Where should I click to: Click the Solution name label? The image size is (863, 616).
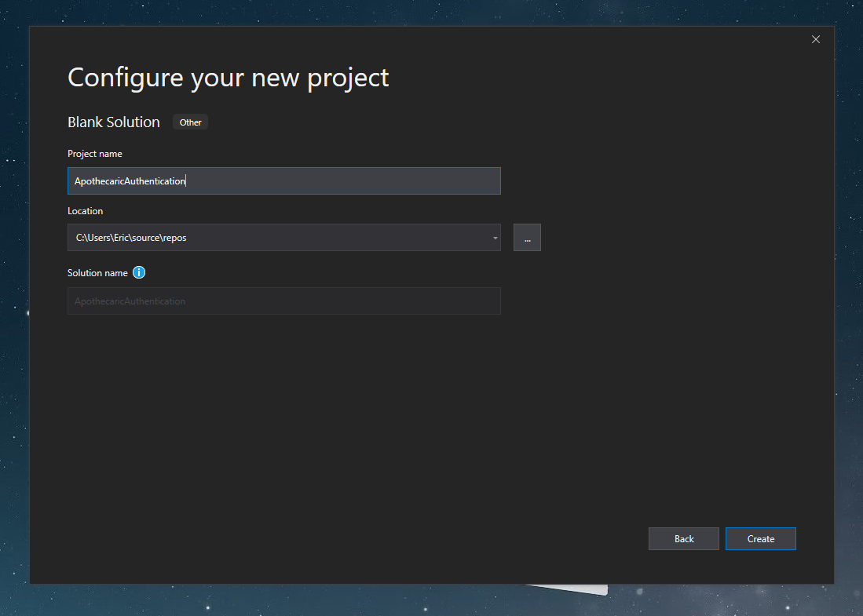tap(97, 273)
